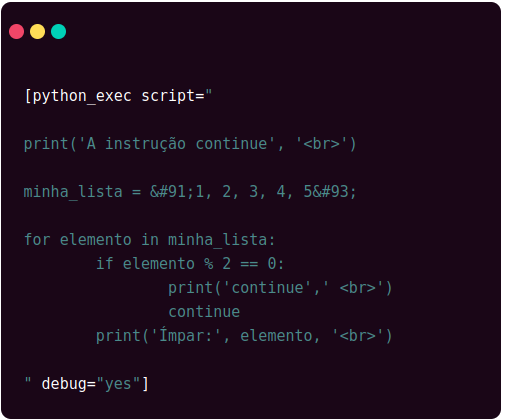Viewport: 505px width, 420px height.
Task: Click the debug attribute name
Action: [64, 384]
